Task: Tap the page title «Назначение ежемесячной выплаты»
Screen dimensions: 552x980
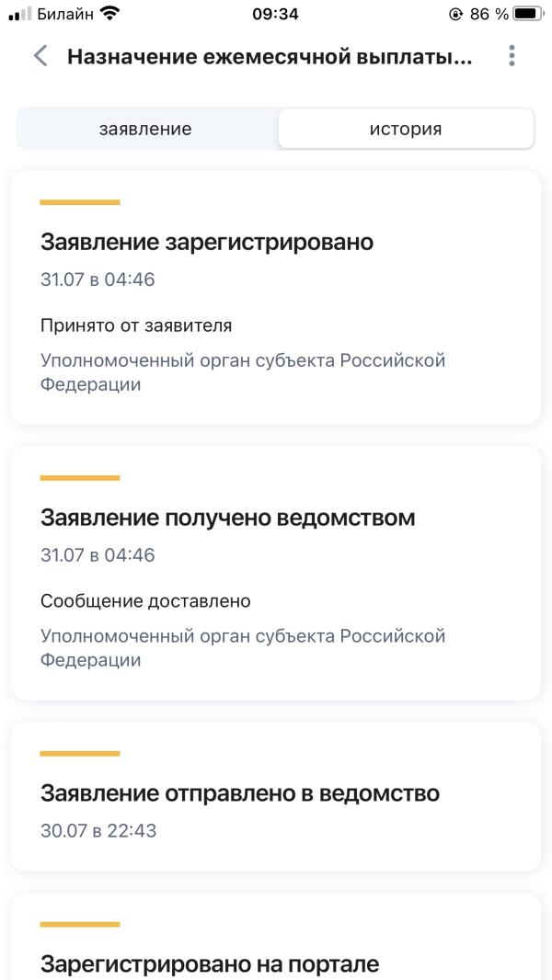Action: click(x=270, y=56)
